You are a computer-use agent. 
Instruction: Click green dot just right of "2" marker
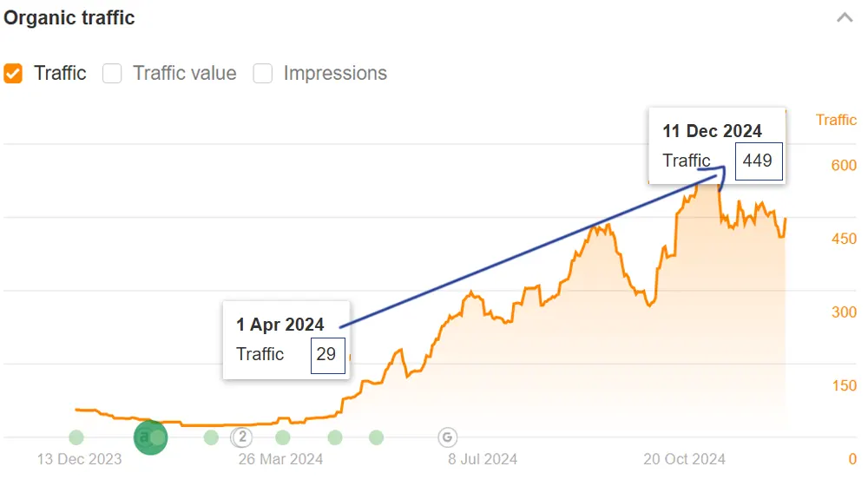click(283, 437)
